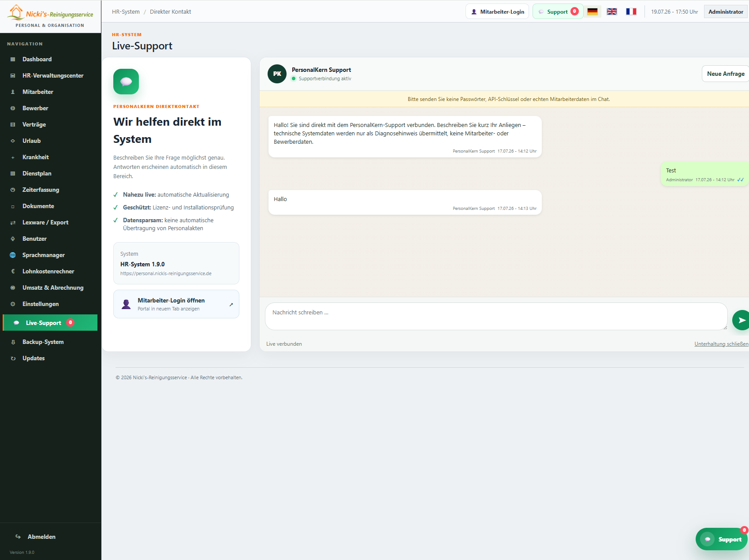The image size is (749, 560).
Task: Switch language with the French flag
Action: point(631,11)
